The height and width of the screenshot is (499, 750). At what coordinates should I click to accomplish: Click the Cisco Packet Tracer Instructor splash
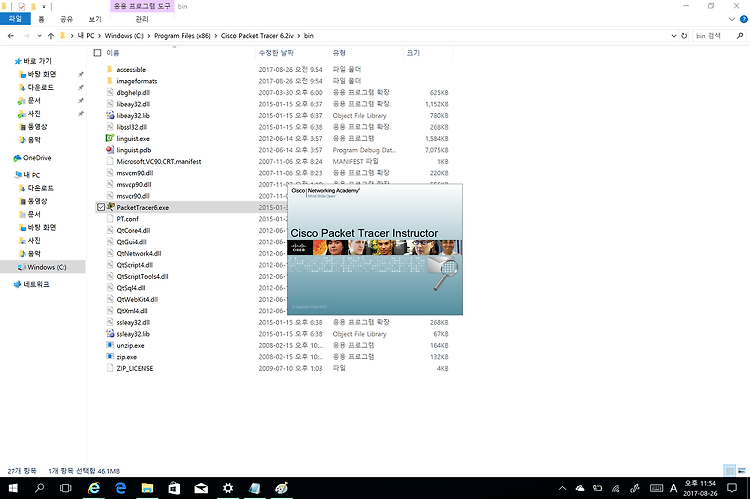click(x=375, y=249)
